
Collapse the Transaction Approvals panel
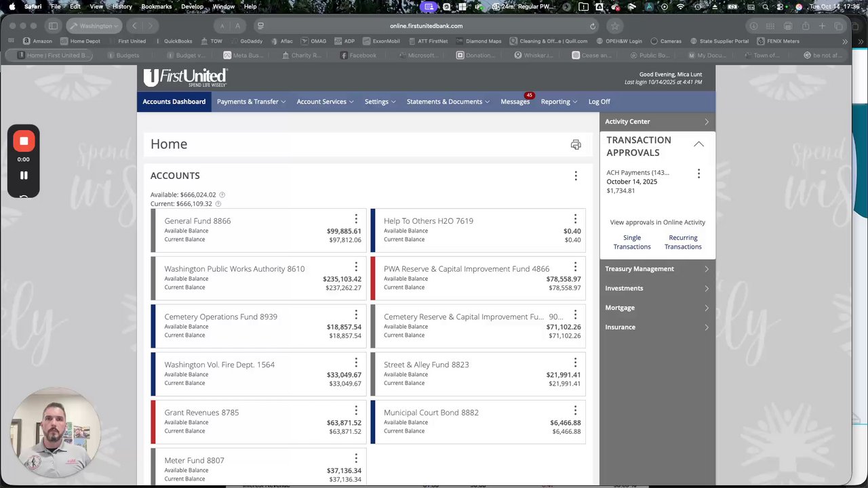698,144
